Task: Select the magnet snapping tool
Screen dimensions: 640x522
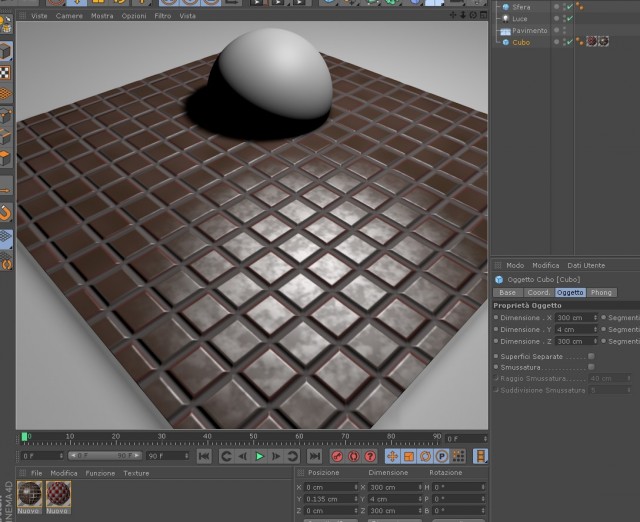Action: pos(6,213)
